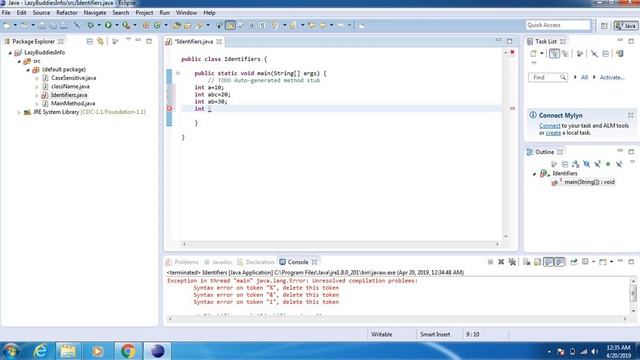Click Remove Launch icon in Console
The image size is (640, 360).
tap(501, 262)
